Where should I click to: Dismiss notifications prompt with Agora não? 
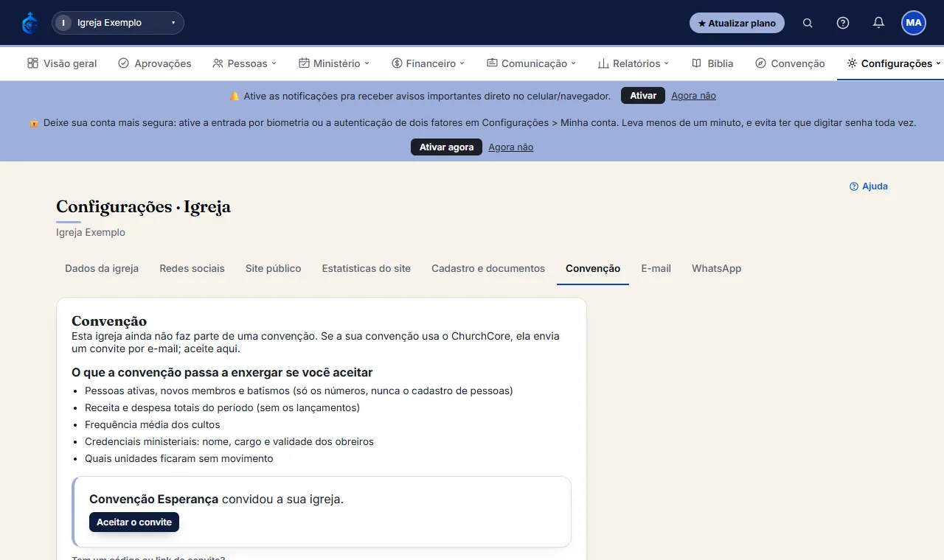click(693, 96)
